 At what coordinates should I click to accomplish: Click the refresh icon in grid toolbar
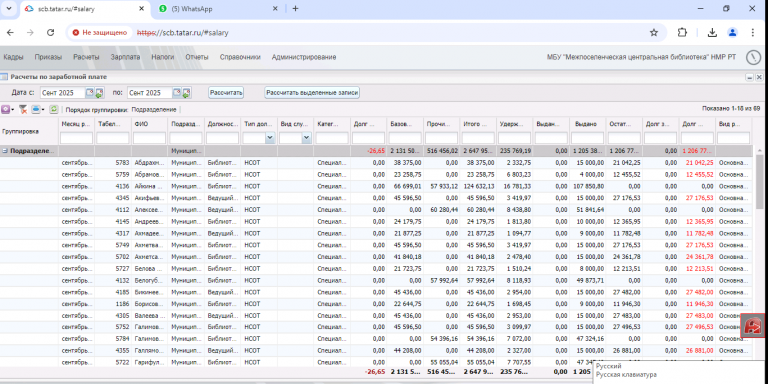(x=54, y=110)
